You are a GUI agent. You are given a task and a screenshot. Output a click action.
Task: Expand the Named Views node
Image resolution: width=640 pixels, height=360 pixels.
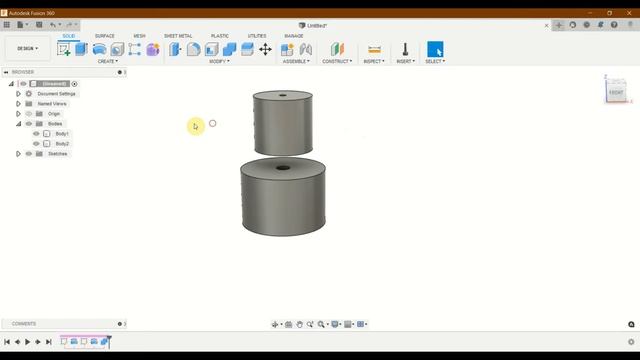(x=18, y=104)
